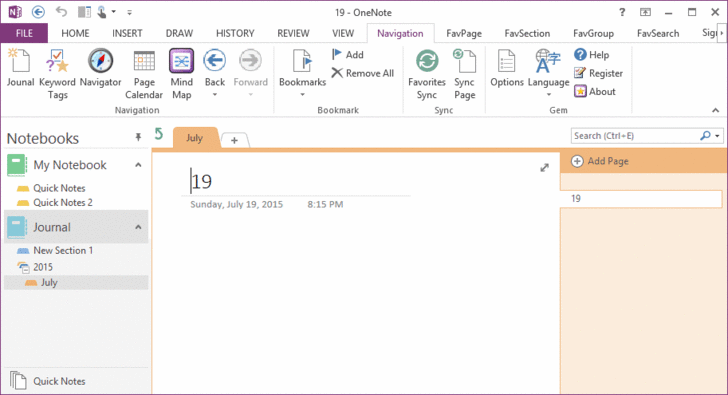The image size is (728, 395).
Task: Open the Mind Map tool
Action: [x=182, y=74]
